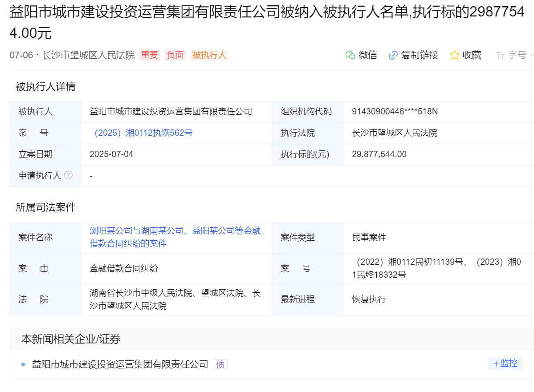Click execution amount 29,877,544.00
The width and height of the screenshot is (534, 392).
pos(379,154)
